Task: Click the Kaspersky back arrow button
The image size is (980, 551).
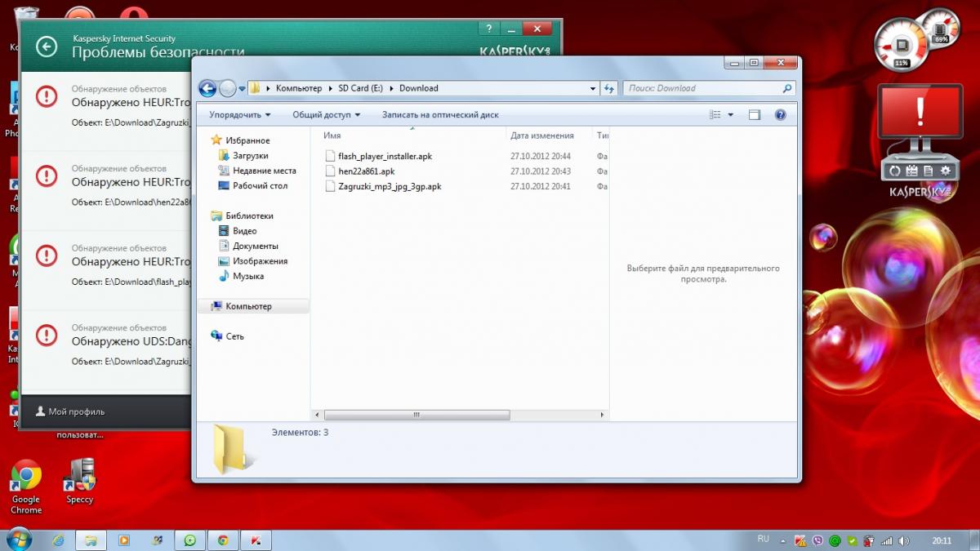Action: point(47,47)
